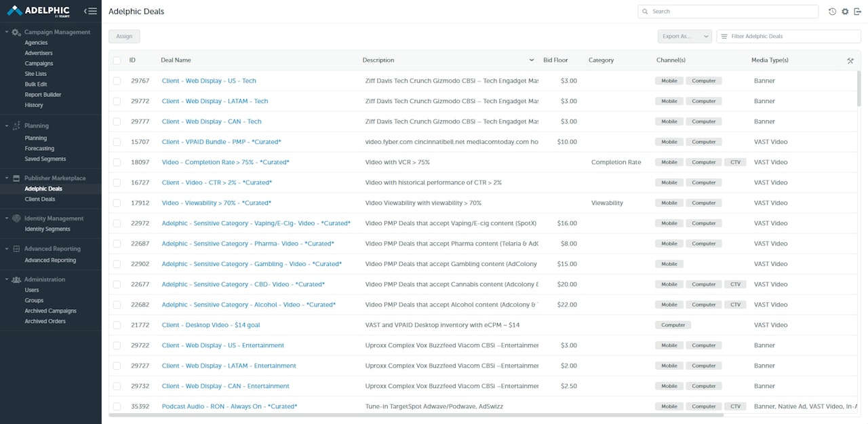Collapse the sidebar with the hamburger arrow icon

pos(90,11)
